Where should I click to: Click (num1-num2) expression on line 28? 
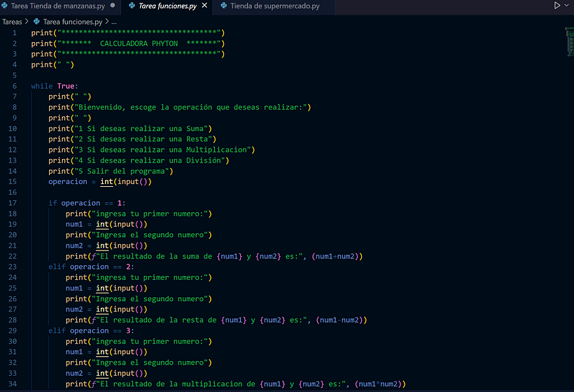tap(339, 320)
